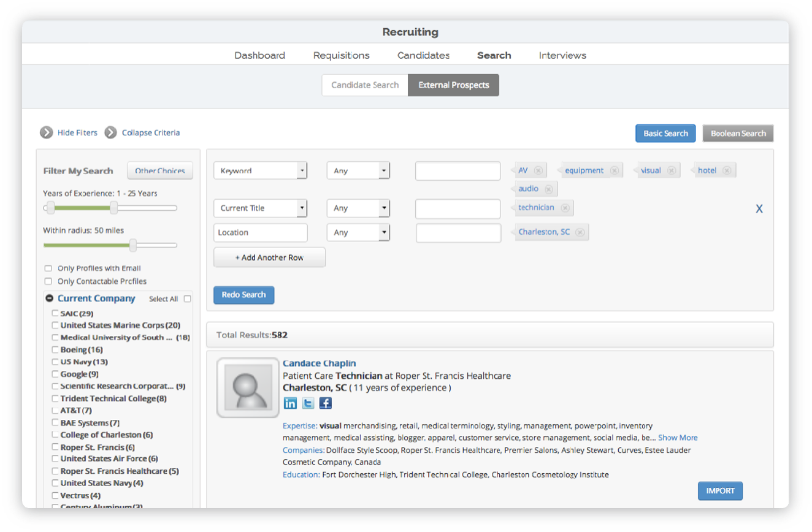
Task: Remove the 'hotel' keyword tag
Action: click(x=727, y=170)
